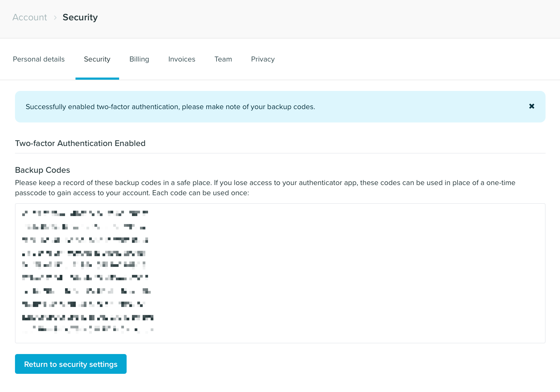Click the last blurred backup code
Screen dimensions: 560x392
88,329
